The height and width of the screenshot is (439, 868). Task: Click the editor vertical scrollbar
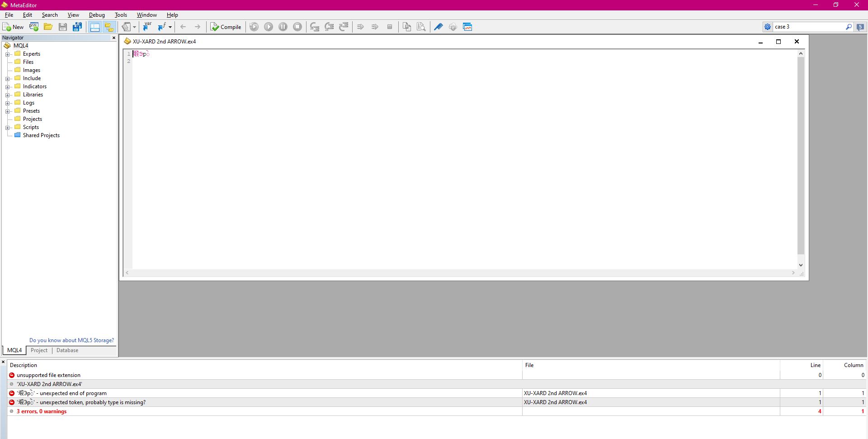coord(801,156)
